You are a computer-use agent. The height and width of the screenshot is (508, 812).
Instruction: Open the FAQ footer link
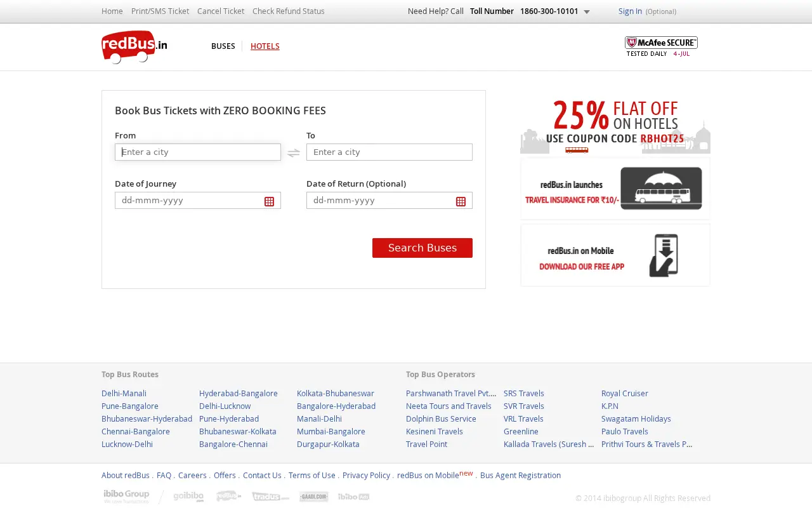[x=164, y=475]
